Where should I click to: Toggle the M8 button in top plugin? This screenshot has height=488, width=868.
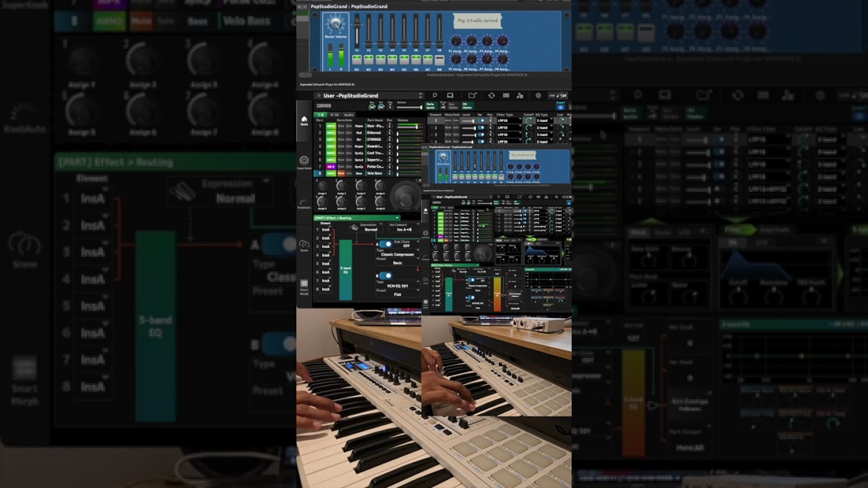(439, 60)
